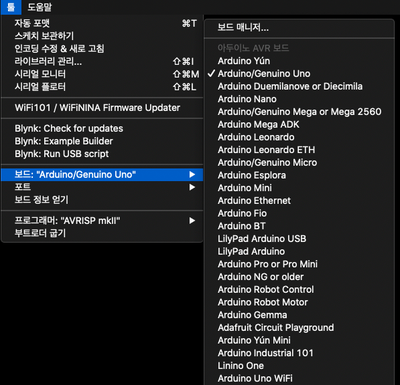400x385 pixels.
Task: Expand the 보드: "Arduino/Genuino Uno" submenu
Action: 102,174
